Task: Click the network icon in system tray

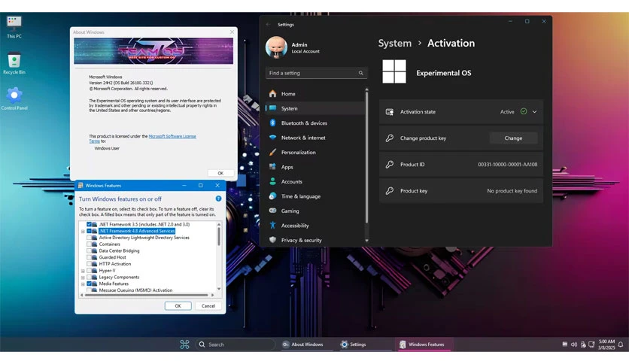Action: coord(591,344)
